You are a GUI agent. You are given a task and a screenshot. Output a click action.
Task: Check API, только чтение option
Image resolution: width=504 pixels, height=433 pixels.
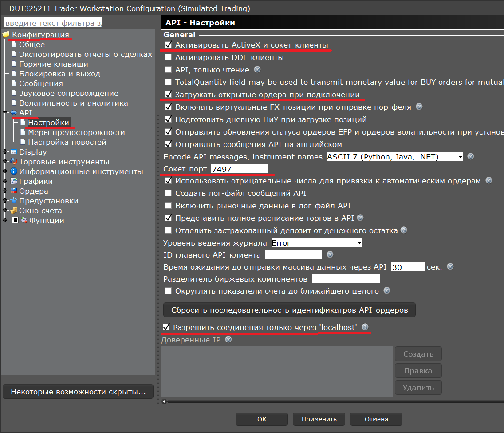169,69
